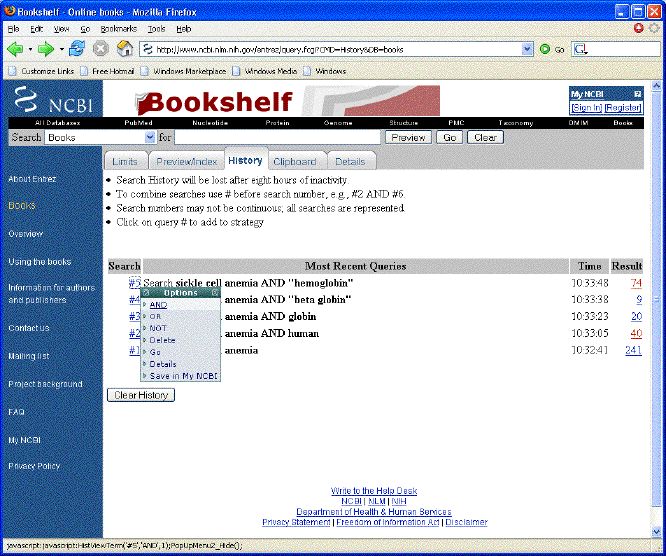
Task: Expand the address bar URL history dropdown
Action: tap(528, 48)
